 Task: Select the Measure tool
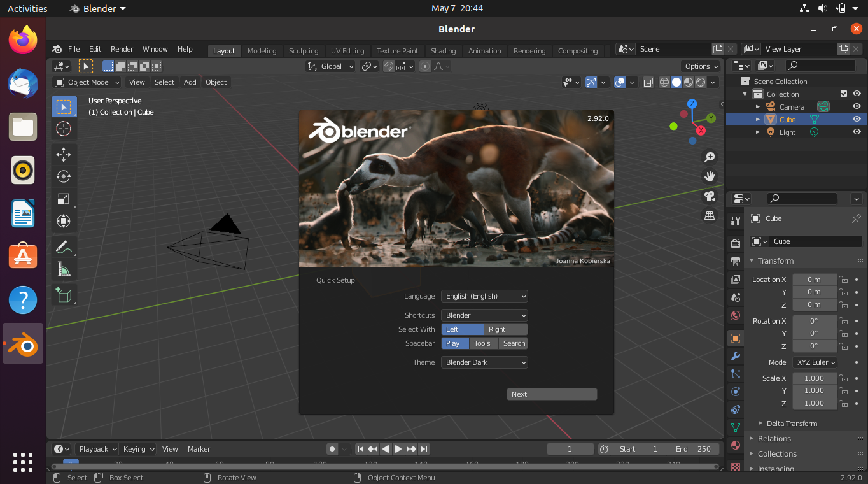(x=64, y=269)
